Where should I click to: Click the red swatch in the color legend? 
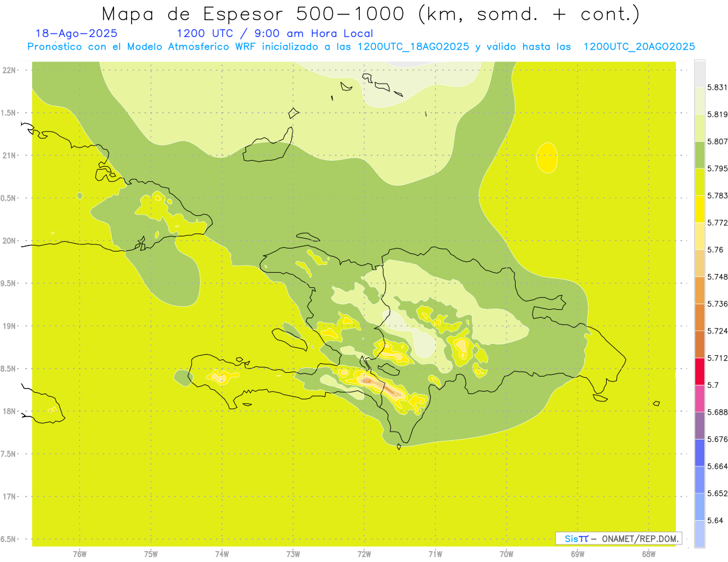click(x=699, y=371)
